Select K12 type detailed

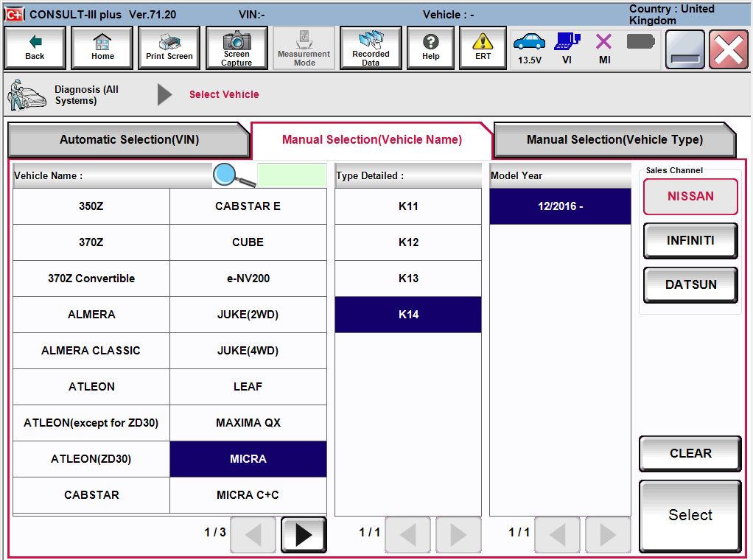(408, 242)
